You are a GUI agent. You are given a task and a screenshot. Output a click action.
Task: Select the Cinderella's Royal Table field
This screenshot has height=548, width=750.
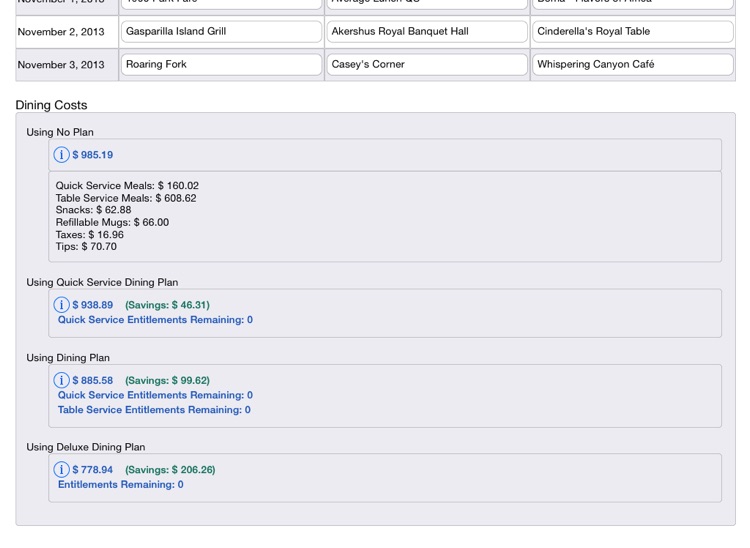(x=633, y=32)
